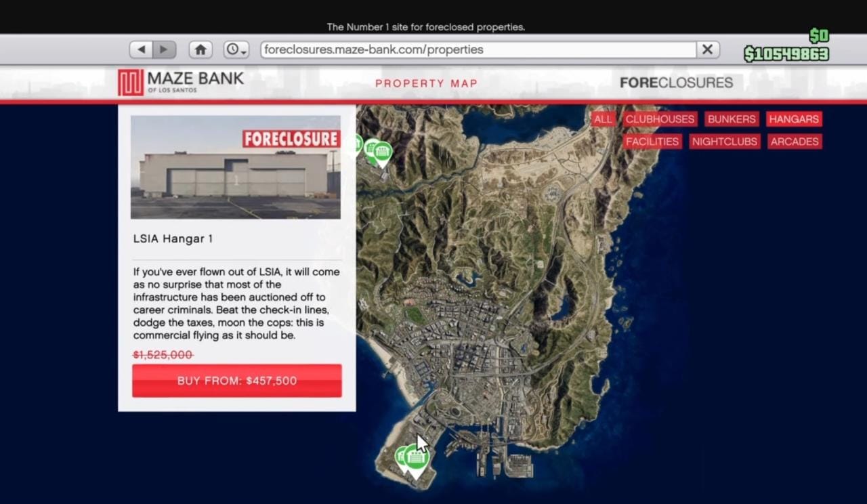
Task: Click the $0 cash amount
Action: 819,36
